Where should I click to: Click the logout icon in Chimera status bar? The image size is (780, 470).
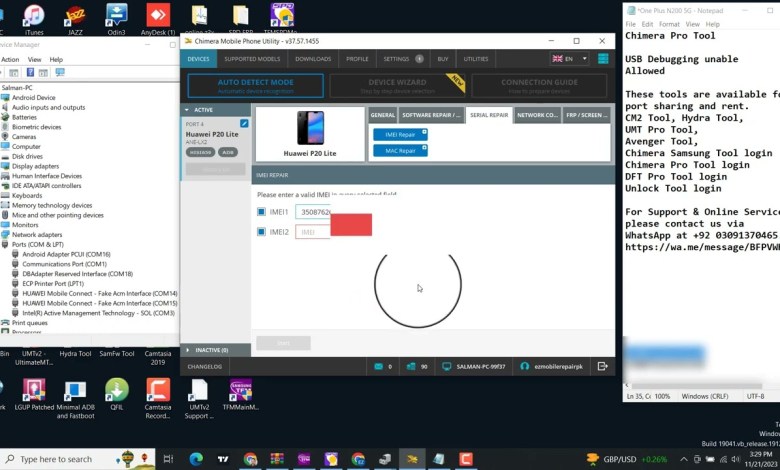(x=602, y=367)
